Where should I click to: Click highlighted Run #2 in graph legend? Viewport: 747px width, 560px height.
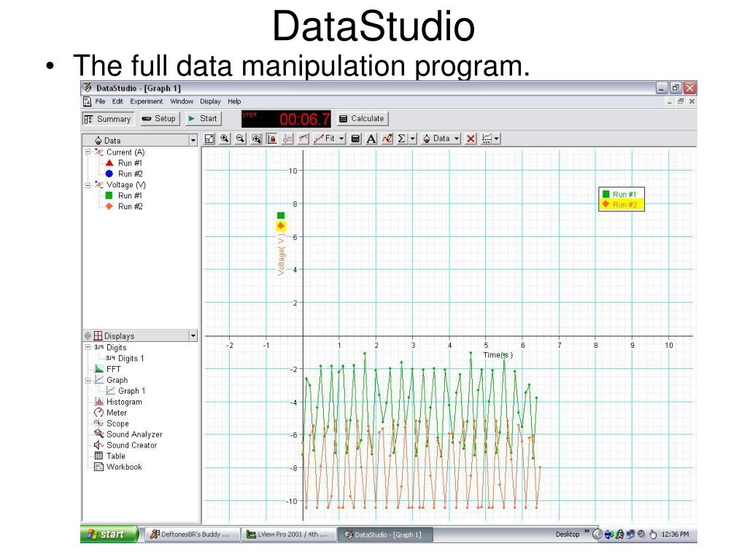(622, 205)
